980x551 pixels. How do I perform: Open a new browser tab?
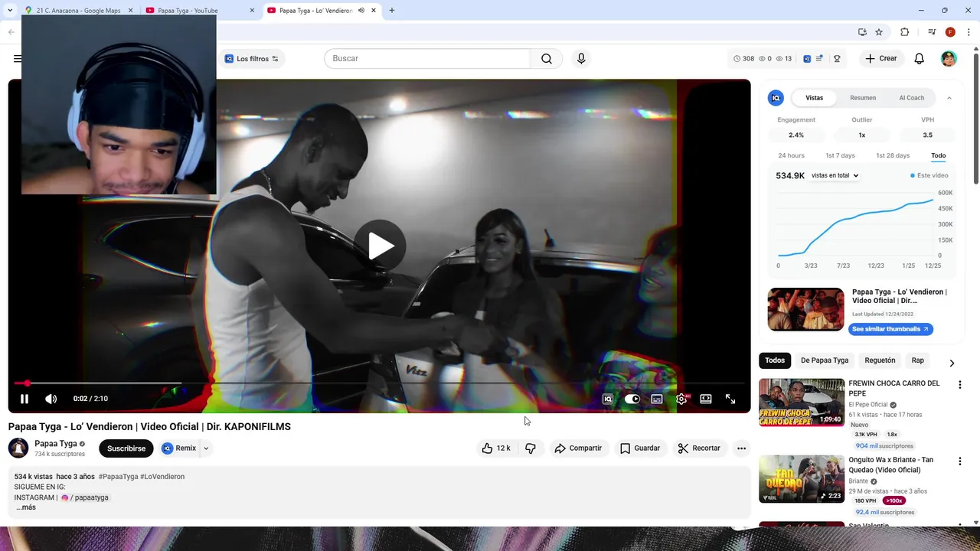point(392,11)
